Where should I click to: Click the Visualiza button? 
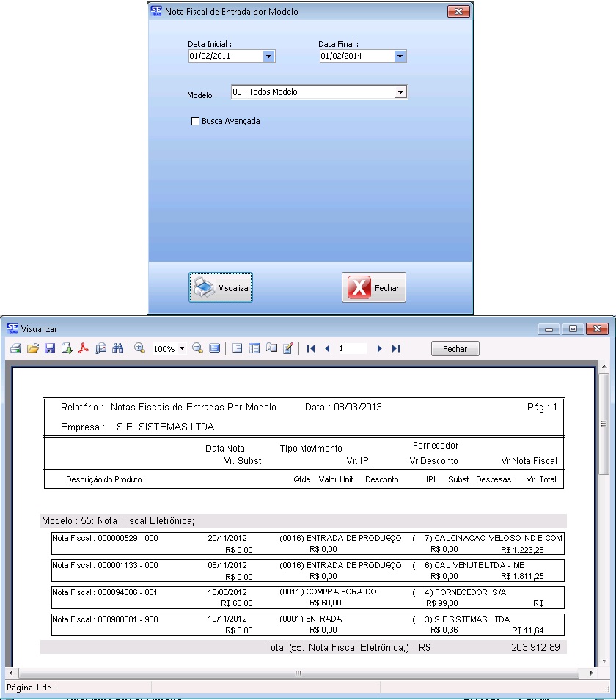tap(221, 288)
